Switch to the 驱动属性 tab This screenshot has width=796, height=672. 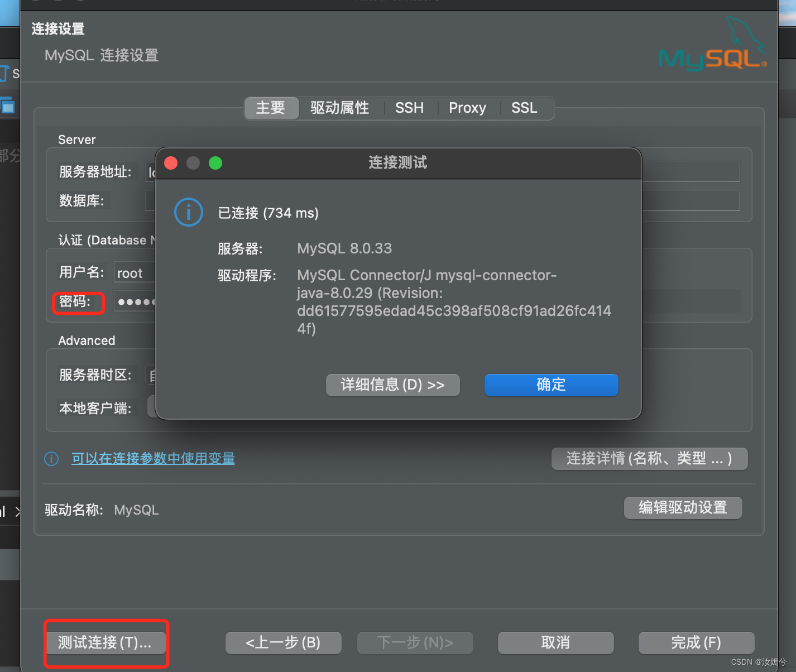pos(340,108)
